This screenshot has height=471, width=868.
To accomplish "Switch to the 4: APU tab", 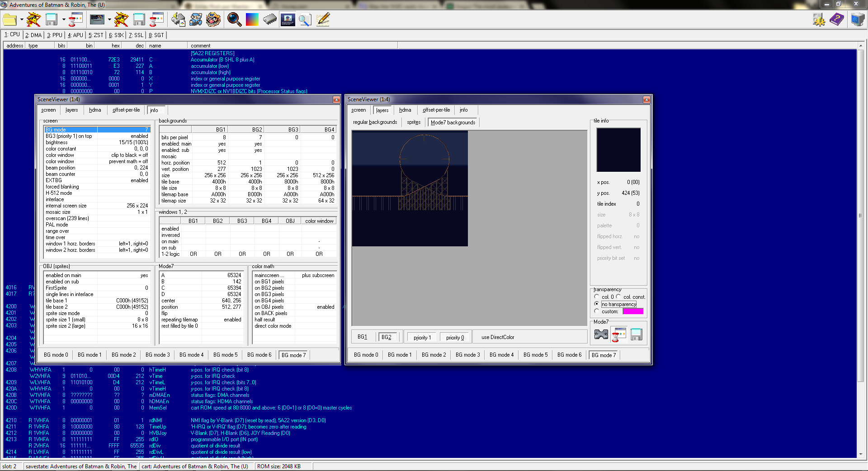I will 75,35.
